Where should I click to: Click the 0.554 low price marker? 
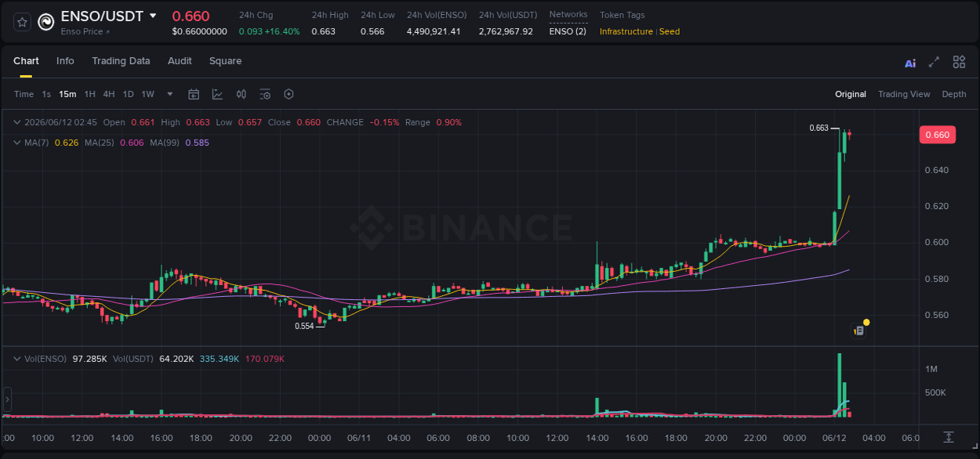tap(304, 326)
